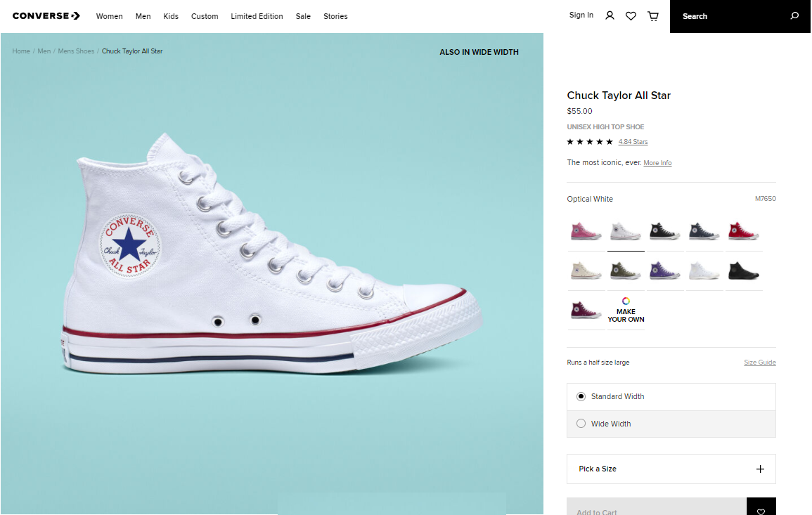Select the Standard Width radio button
The image size is (812, 515).
pyautogui.click(x=581, y=396)
